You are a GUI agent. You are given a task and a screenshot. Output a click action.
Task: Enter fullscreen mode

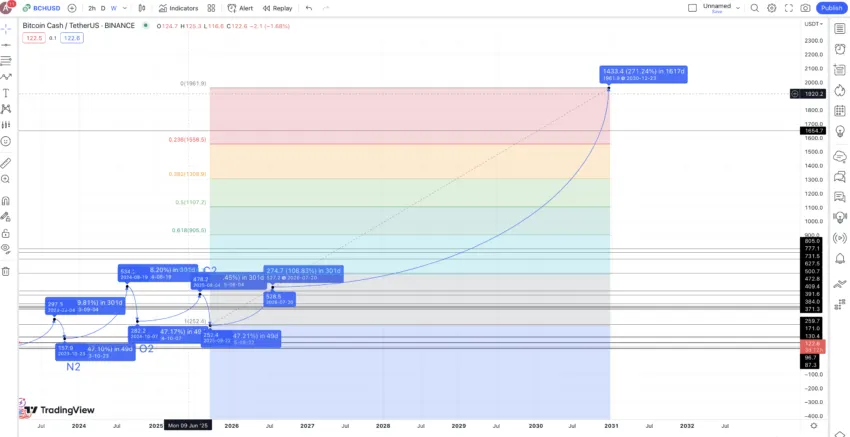[788, 8]
